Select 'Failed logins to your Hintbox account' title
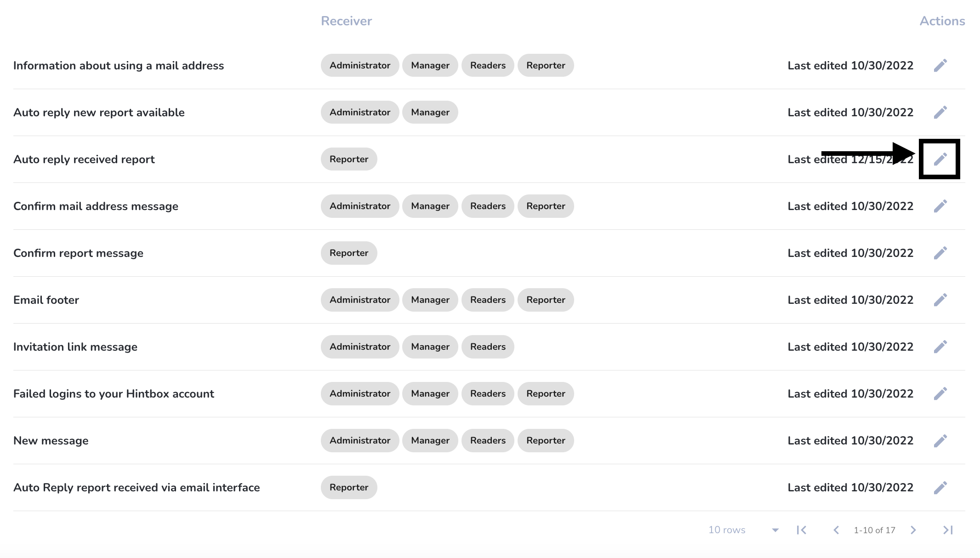This screenshot has width=980, height=558. coord(114,394)
